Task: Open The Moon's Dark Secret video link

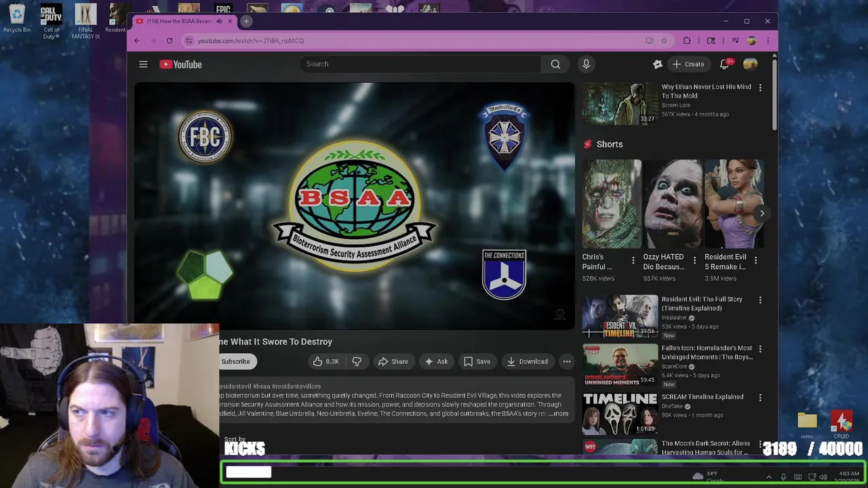Action: (705, 447)
